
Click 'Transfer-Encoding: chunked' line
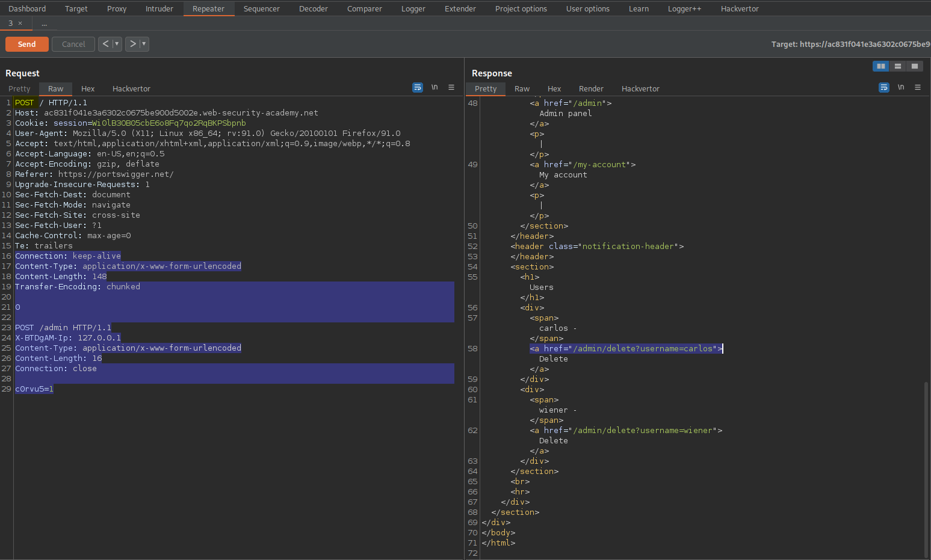78,286
